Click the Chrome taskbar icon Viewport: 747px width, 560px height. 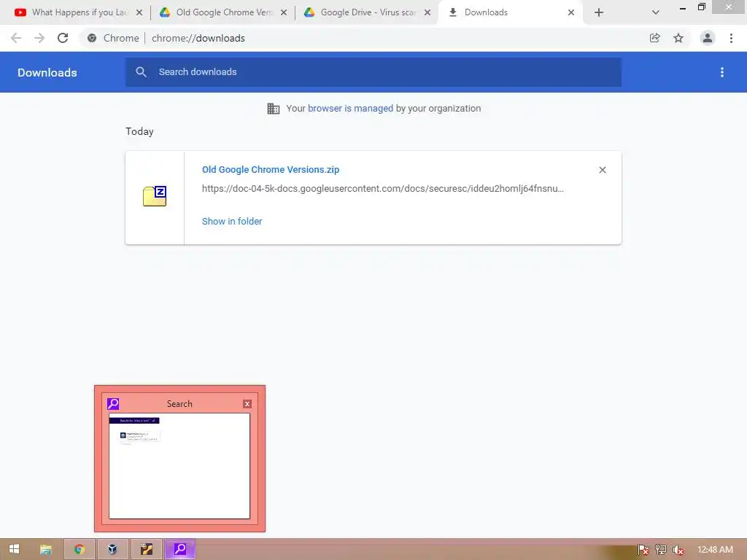click(x=79, y=549)
